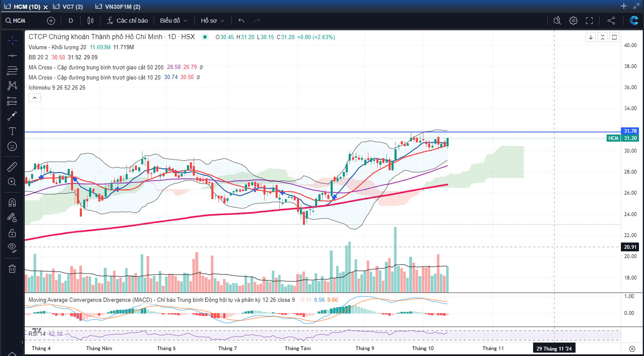Viewport: 644px width, 356px height.
Task: Hide all drawings with eye icon
Action: tap(12, 248)
